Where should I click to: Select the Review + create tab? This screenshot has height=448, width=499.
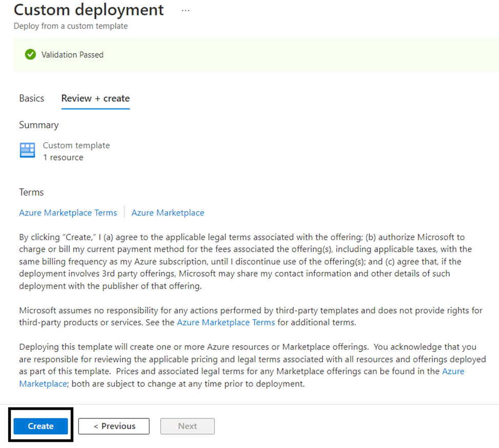(96, 98)
